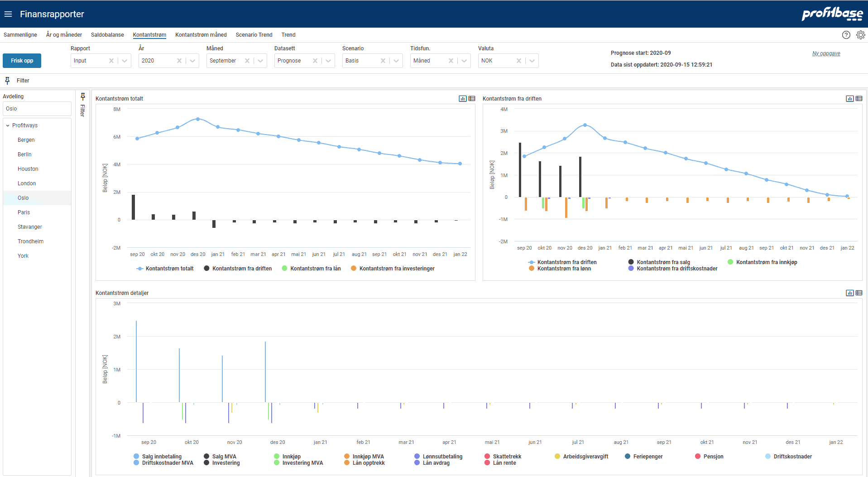868x477 pixels.
Task: Clear the selected År value 2020
Action: tap(179, 61)
